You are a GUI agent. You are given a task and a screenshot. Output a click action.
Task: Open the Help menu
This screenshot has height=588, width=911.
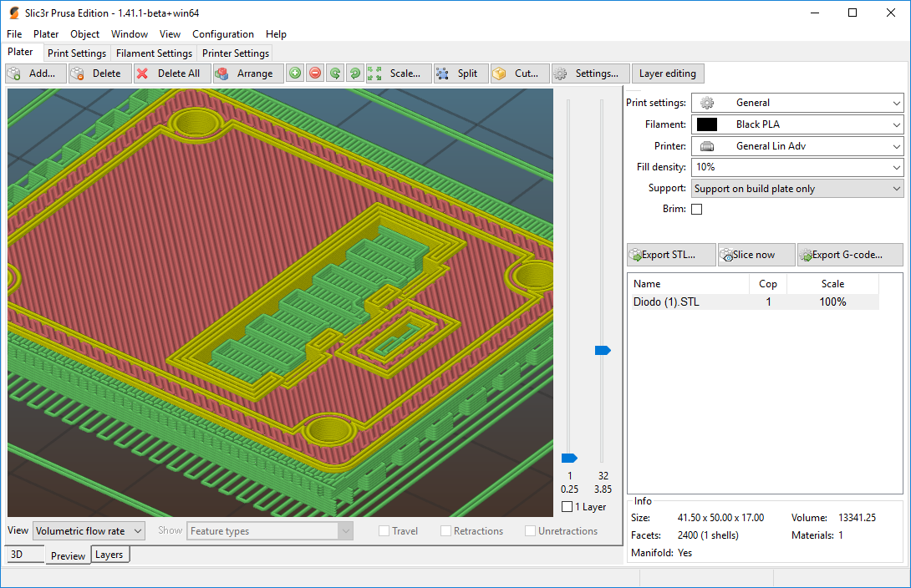[x=276, y=34]
